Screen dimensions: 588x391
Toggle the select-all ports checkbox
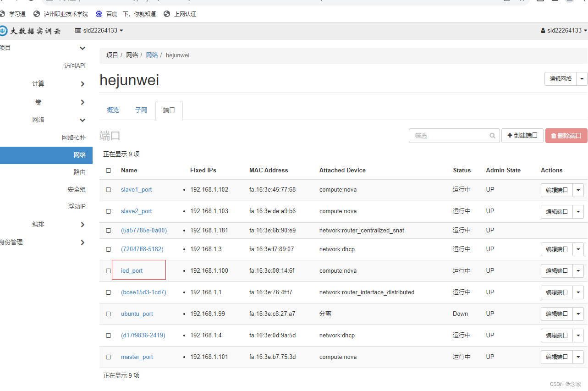(109, 171)
